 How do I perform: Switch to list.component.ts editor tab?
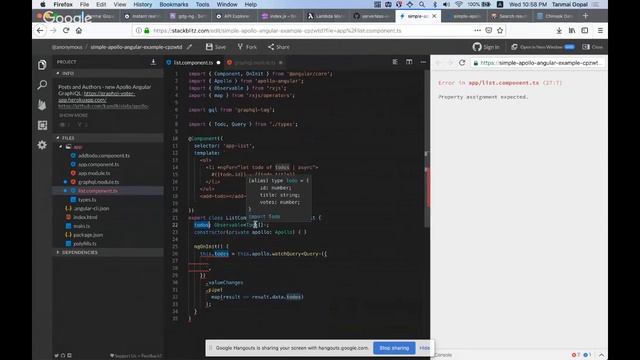pos(193,62)
